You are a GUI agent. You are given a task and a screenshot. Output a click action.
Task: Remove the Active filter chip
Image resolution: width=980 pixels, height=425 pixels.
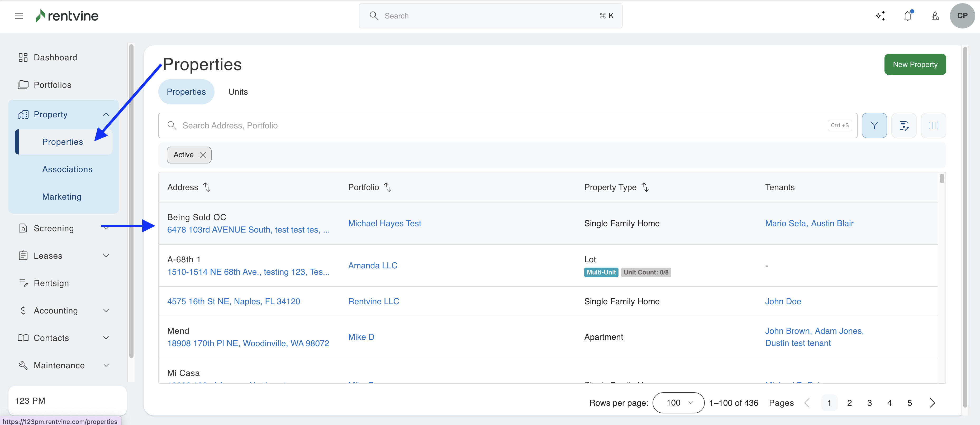[203, 155]
